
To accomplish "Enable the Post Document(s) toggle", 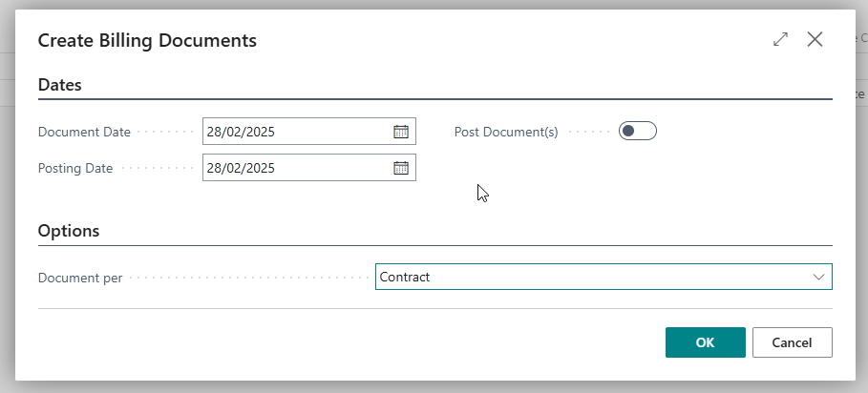I will [x=638, y=131].
